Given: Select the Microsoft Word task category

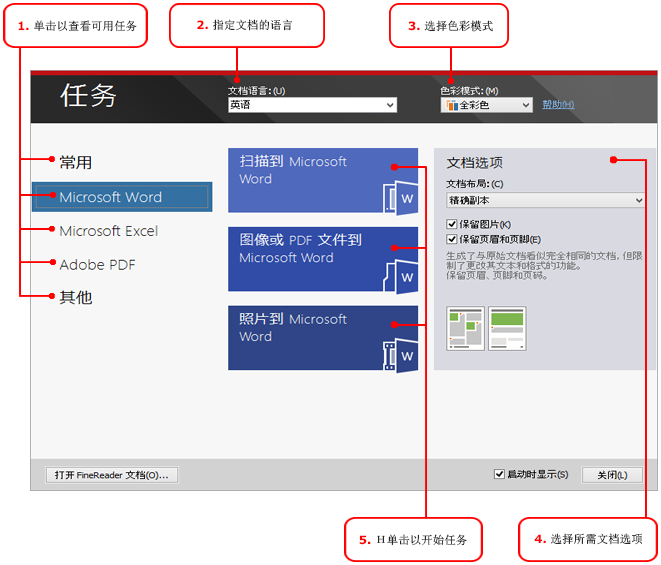Looking at the screenshot, I should click(122, 197).
